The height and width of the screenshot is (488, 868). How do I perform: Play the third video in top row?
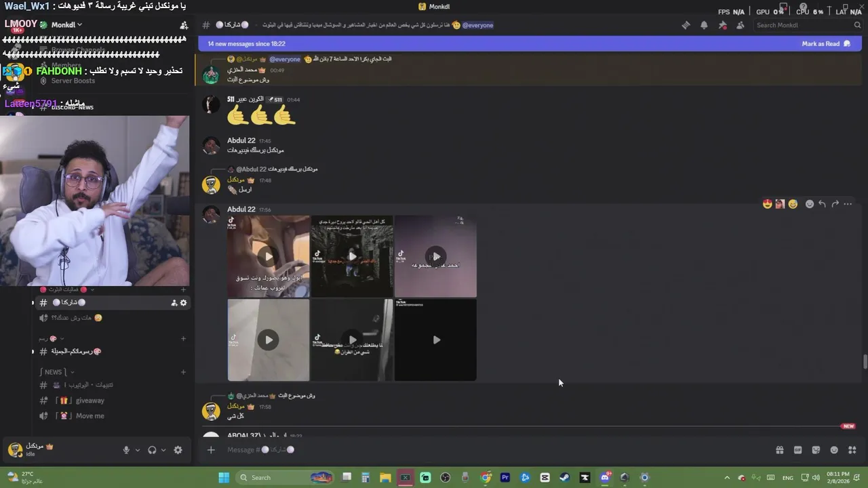(436, 256)
